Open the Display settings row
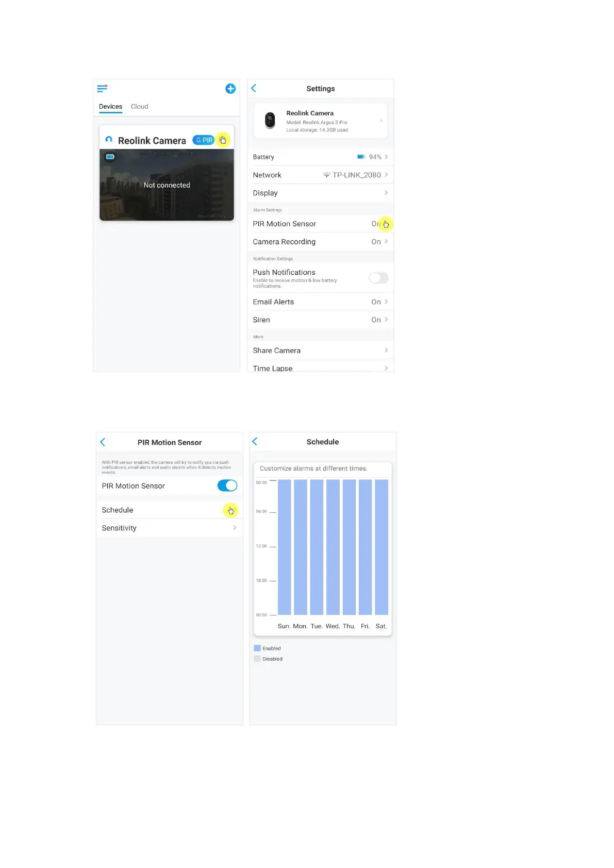Screen dimensions: 614x868 (320, 193)
